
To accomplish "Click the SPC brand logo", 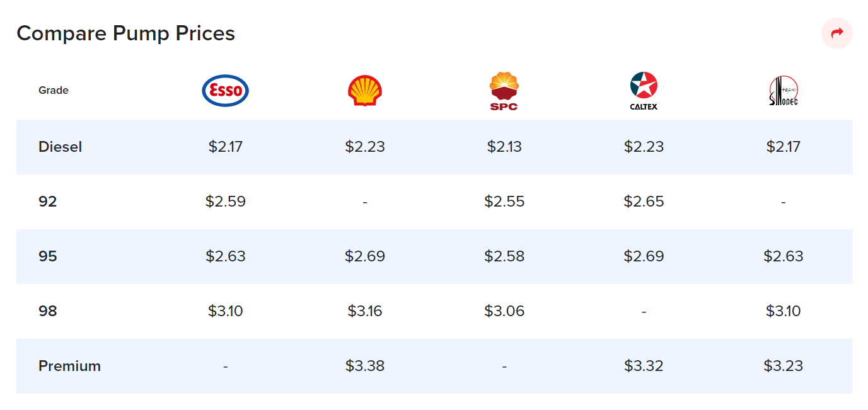I will pos(504,90).
